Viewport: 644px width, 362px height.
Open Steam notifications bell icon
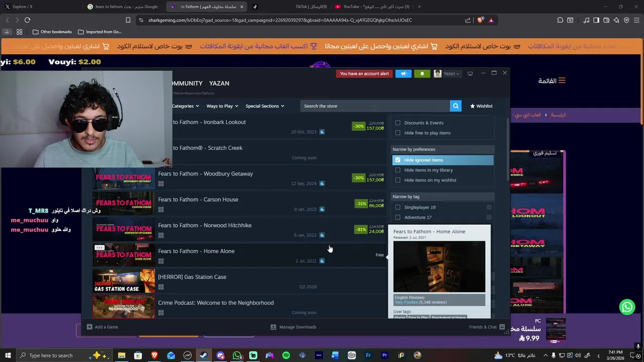pyautogui.click(x=422, y=73)
